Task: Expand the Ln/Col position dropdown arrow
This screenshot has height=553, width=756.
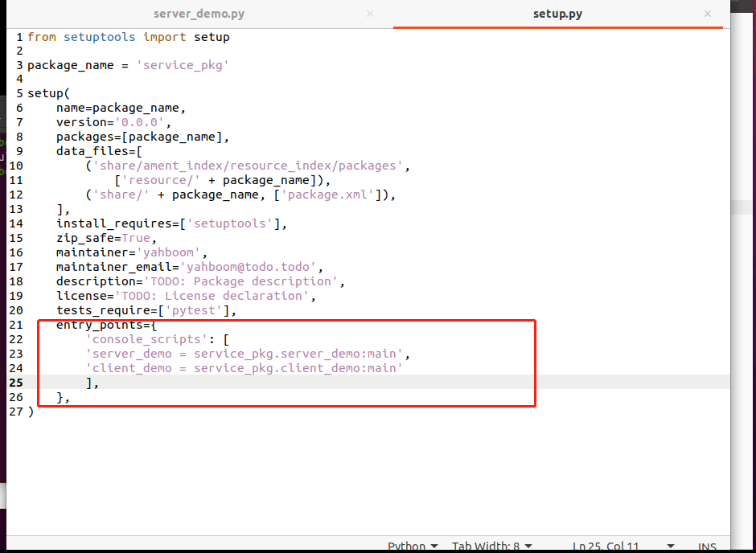Action: 670,546
